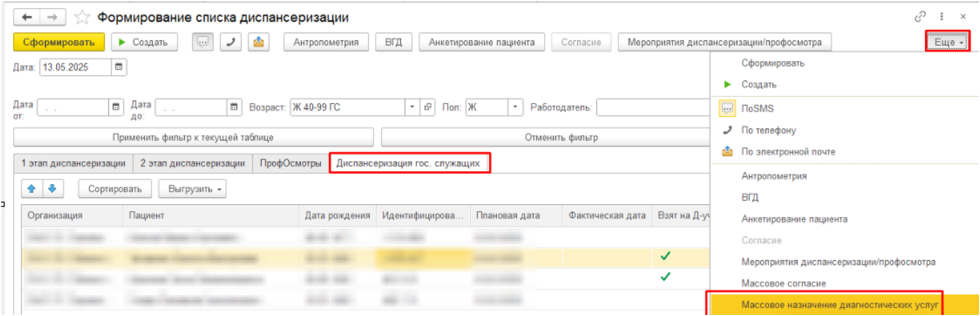
Task: Expand the Пол dropdown list
Action: [x=515, y=107]
